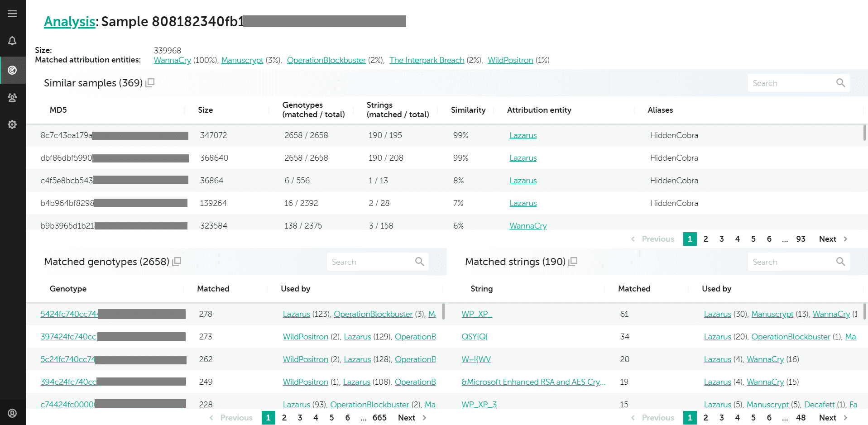
Task: Select HiddenCobra alias in row c4f5e8bcb543
Action: pos(674,181)
